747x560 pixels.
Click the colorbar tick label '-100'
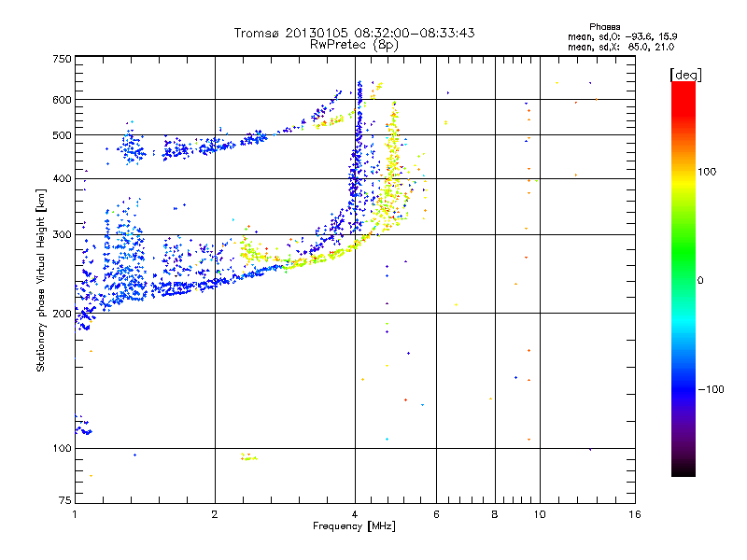point(712,389)
